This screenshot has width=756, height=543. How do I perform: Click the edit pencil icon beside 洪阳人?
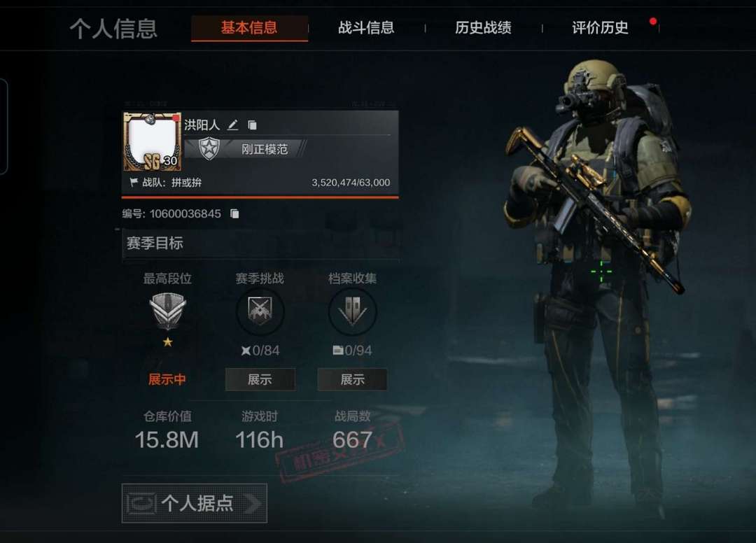(x=233, y=125)
